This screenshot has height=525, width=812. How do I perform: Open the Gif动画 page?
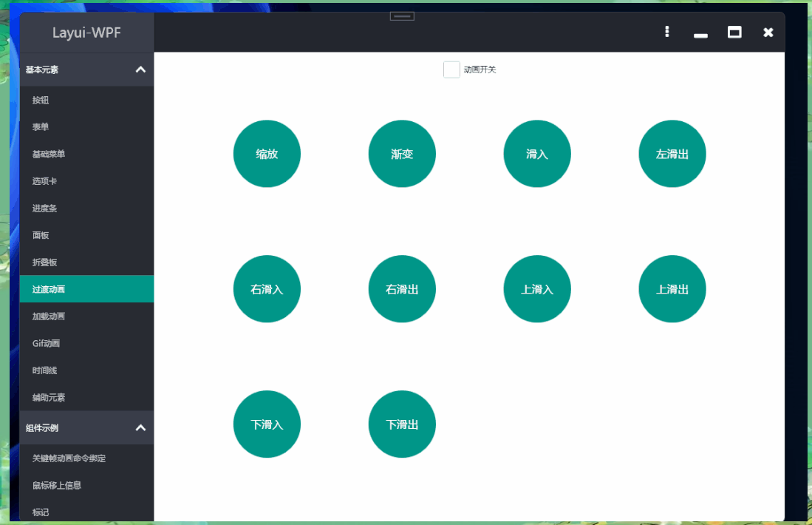87,343
